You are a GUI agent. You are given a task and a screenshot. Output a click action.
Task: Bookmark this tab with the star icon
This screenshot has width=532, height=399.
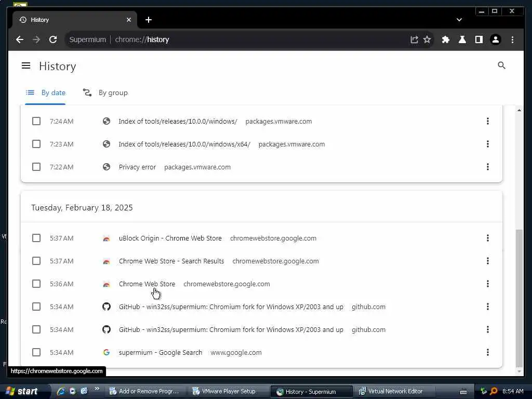(x=427, y=39)
